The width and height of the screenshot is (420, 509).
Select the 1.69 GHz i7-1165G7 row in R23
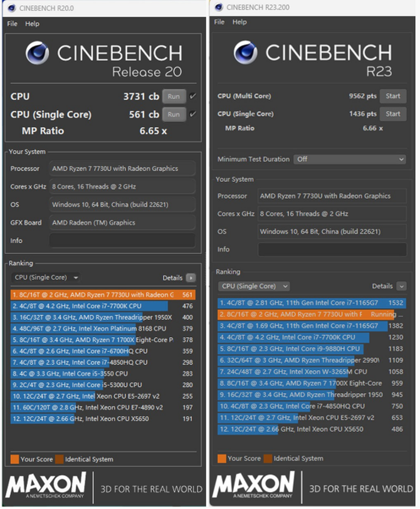coord(312,326)
